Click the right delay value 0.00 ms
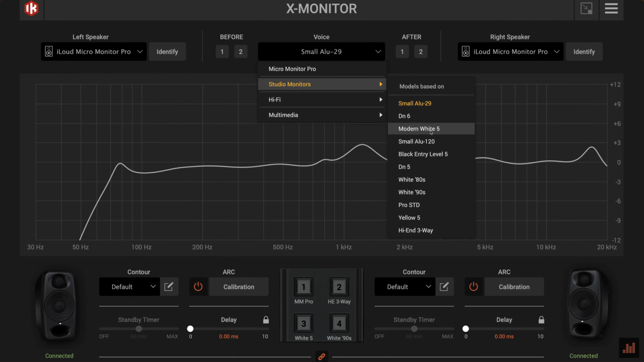 coord(504,336)
